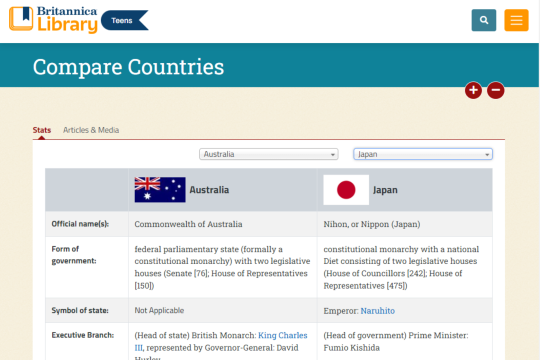
Task: Click the Japan column heading
Action: pyautogui.click(x=385, y=190)
